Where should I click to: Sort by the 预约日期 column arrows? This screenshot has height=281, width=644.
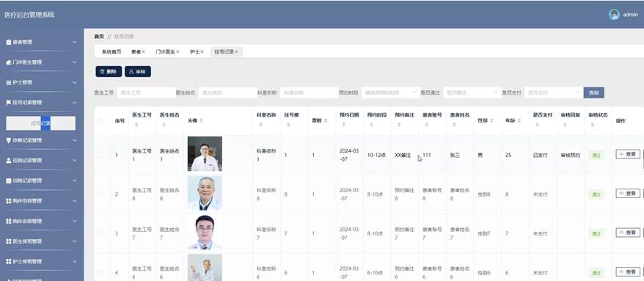pyautogui.click(x=343, y=125)
